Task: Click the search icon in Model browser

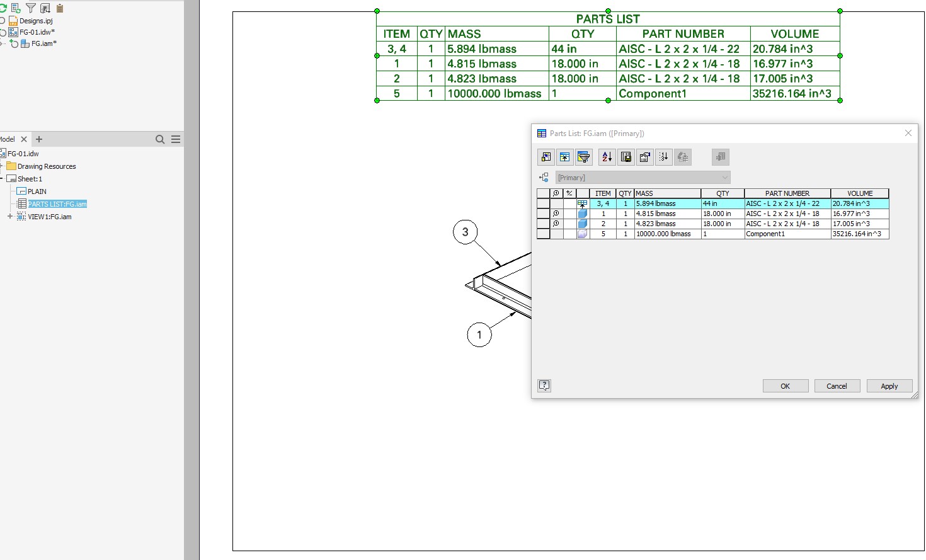Action: click(x=160, y=139)
